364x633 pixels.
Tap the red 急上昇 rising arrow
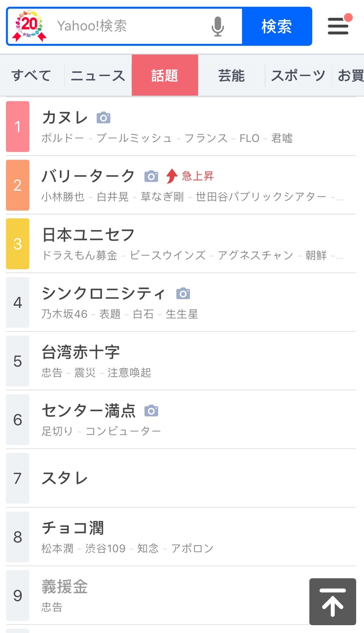(172, 176)
